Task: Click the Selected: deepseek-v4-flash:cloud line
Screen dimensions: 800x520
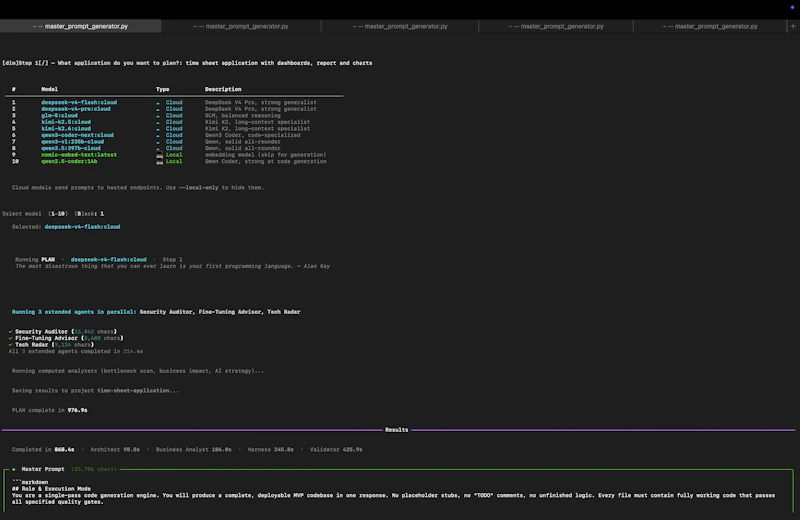Action: click(x=66, y=227)
